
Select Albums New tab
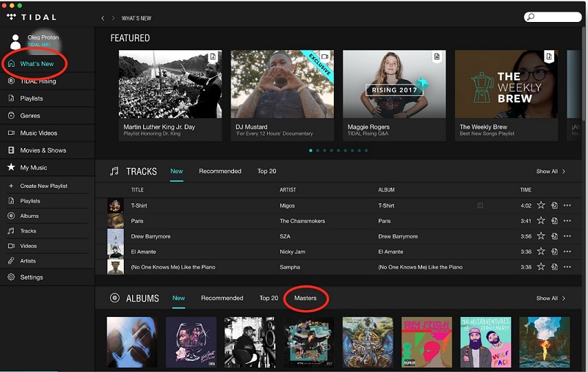[x=178, y=298]
